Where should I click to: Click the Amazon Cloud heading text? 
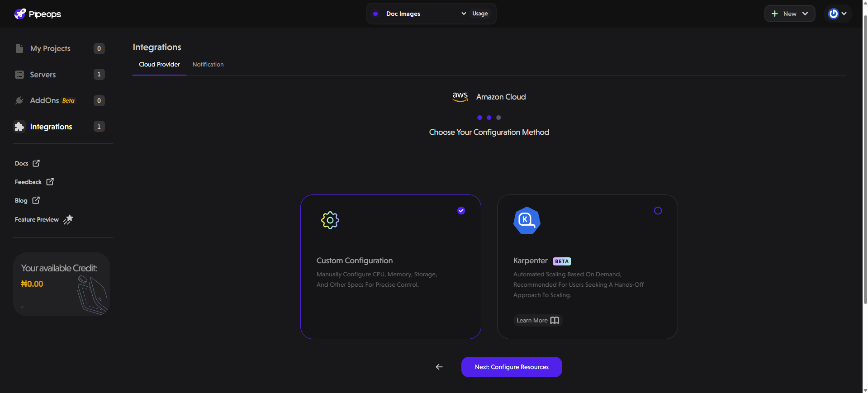click(501, 97)
